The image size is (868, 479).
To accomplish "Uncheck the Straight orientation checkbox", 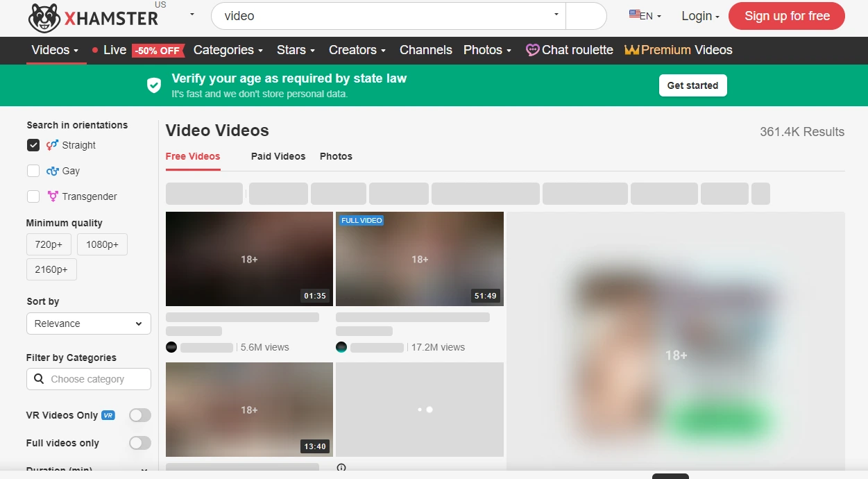I will [x=33, y=145].
